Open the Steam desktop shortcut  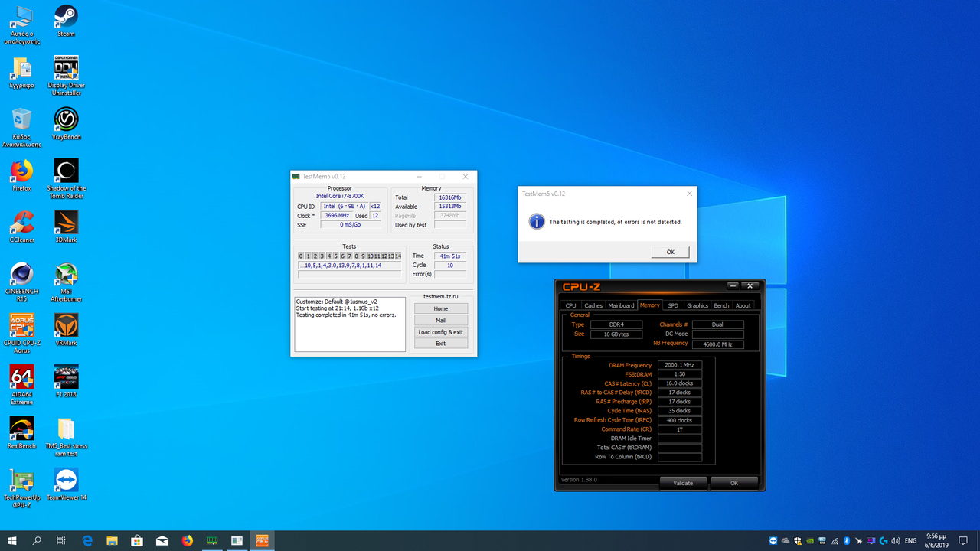pos(66,21)
